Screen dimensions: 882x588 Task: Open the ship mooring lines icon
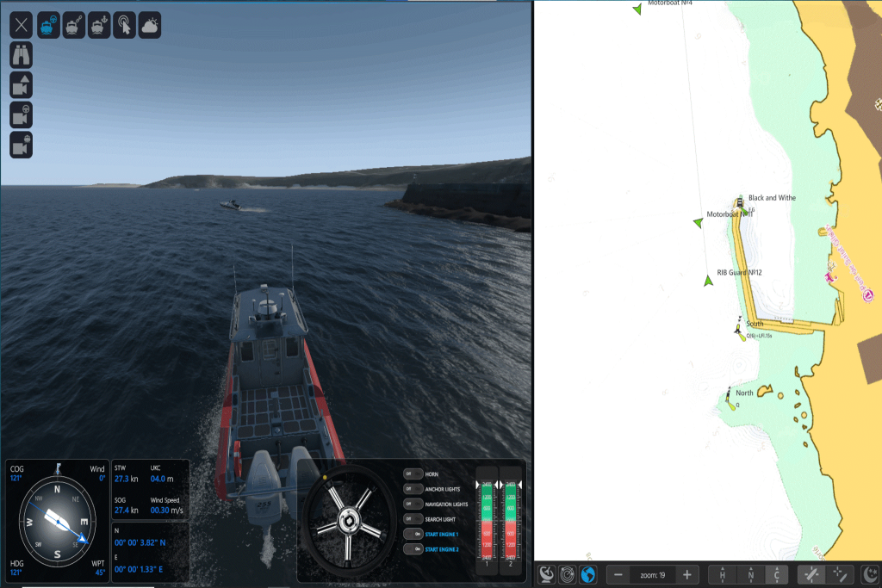click(x=73, y=25)
